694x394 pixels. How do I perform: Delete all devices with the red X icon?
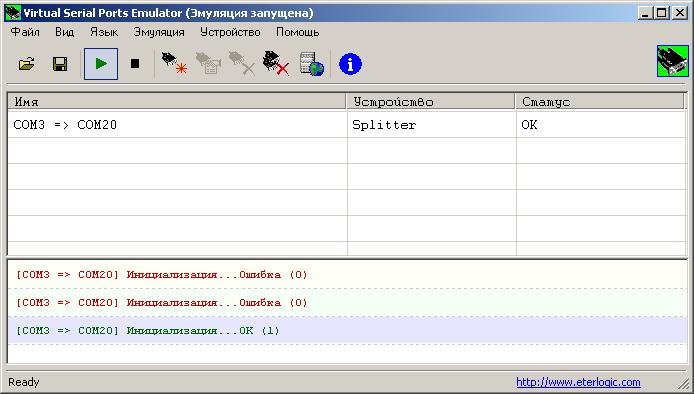(x=275, y=63)
